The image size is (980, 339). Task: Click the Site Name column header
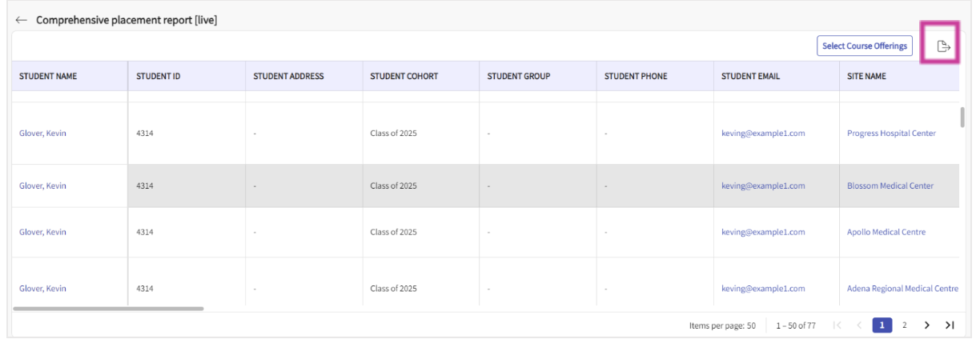pos(868,77)
